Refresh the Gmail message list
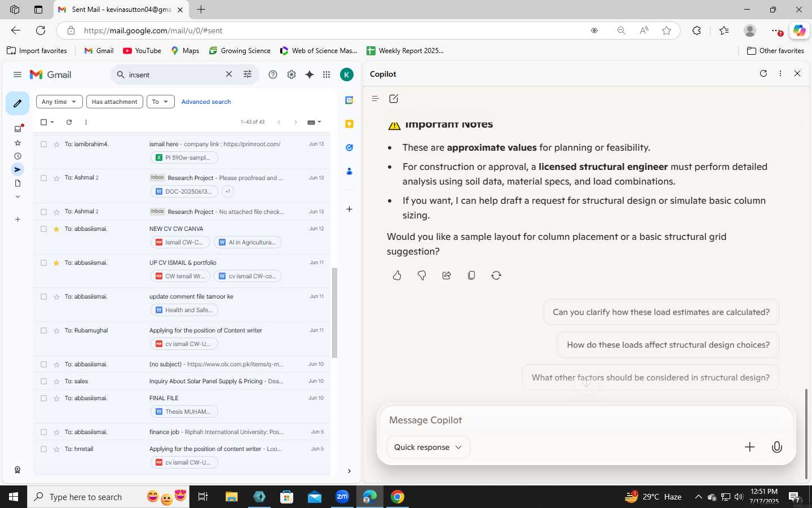The height and width of the screenshot is (508, 812). click(x=69, y=122)
